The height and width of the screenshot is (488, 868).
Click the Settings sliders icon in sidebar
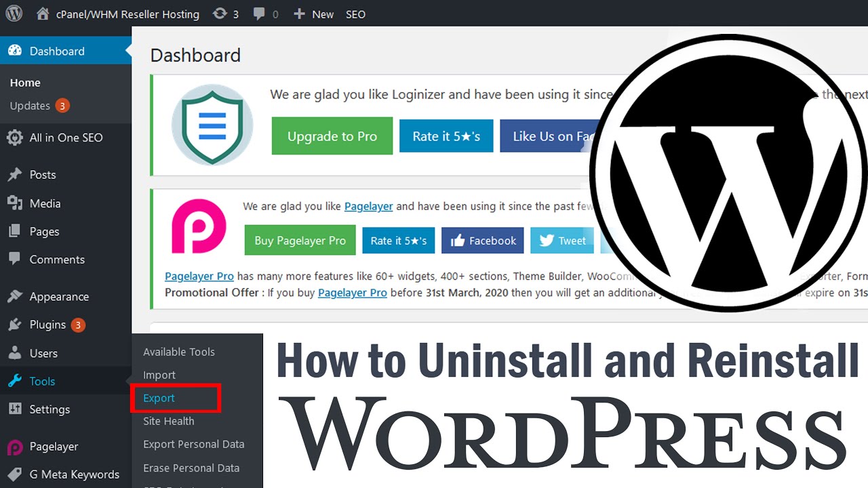[14, 409]
